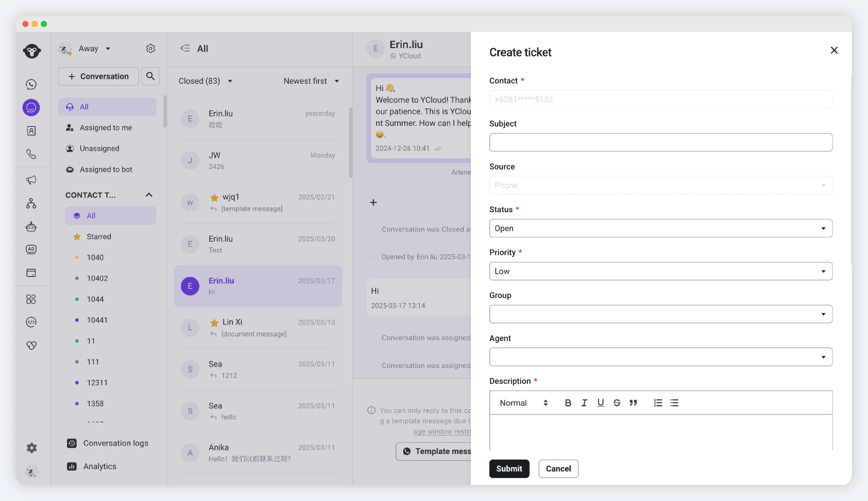The height and width of the screenshot is (501, 868).
Task: Open Sea conversation with hello preview
Action: tap(258, 411)
